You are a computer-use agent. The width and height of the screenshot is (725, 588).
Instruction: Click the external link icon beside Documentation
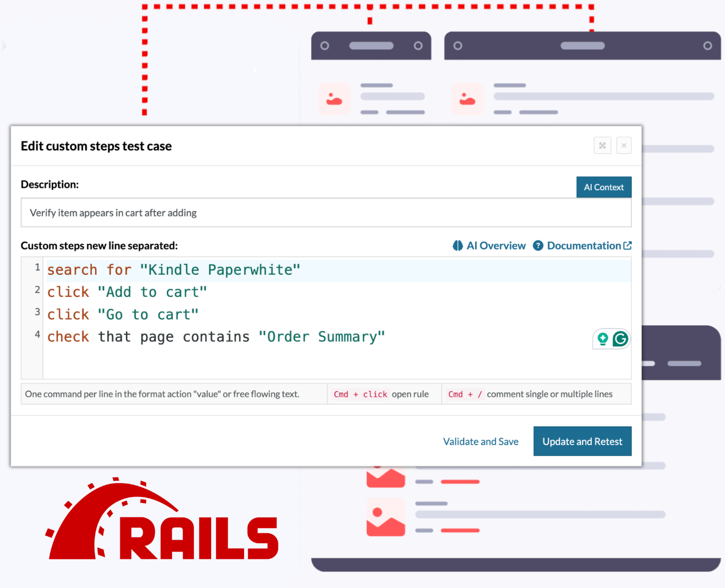(x=627, y=245)
